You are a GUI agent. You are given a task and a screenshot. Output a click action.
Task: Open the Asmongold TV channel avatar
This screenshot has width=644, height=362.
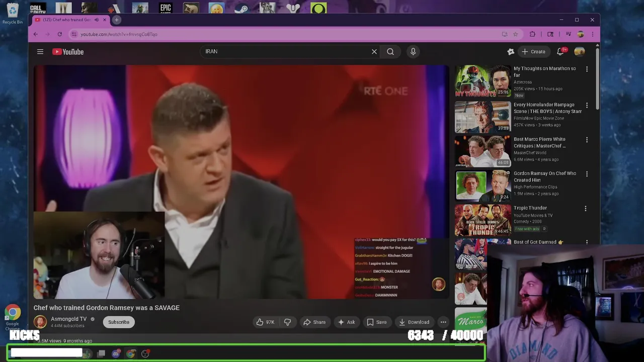coord(40,322)
